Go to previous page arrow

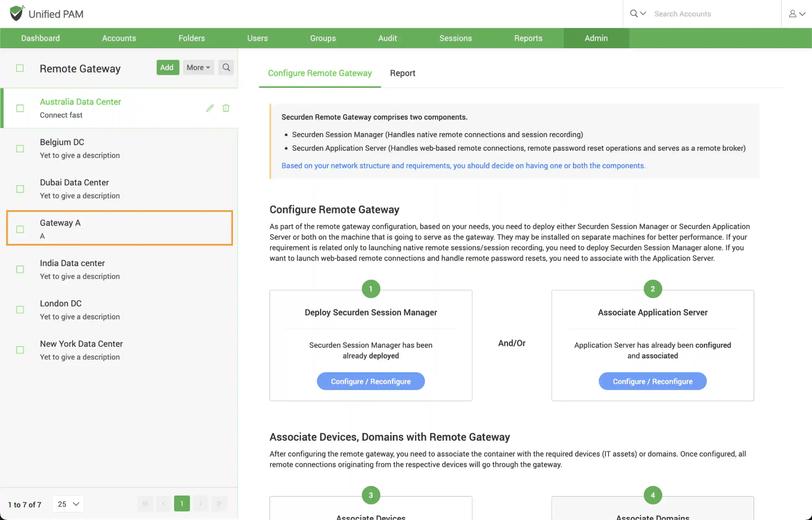(x=163, y=504)
